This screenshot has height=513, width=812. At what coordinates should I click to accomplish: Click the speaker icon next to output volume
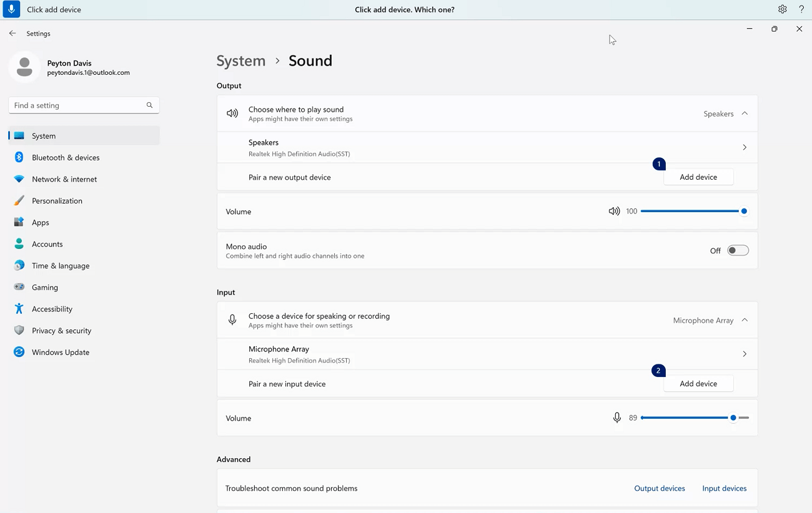coord(614,211)
